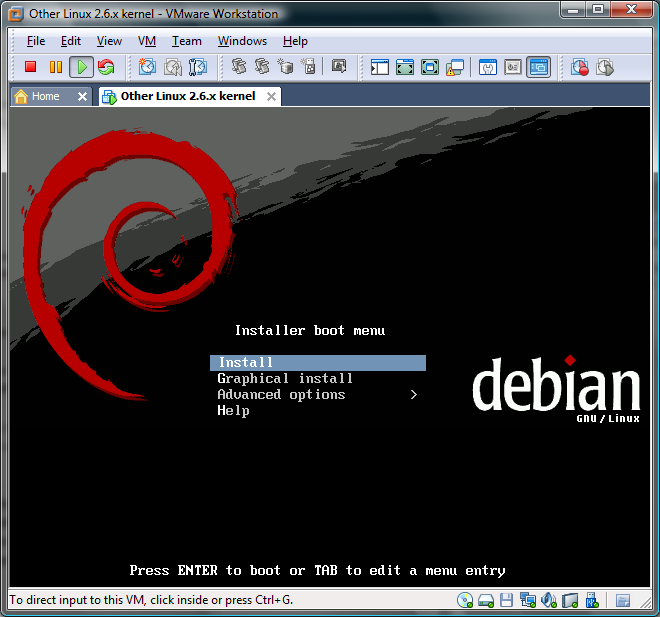Take a snapshot using the clock-with-star icon
The image size is (660, 617).
[x=147, y=67]
